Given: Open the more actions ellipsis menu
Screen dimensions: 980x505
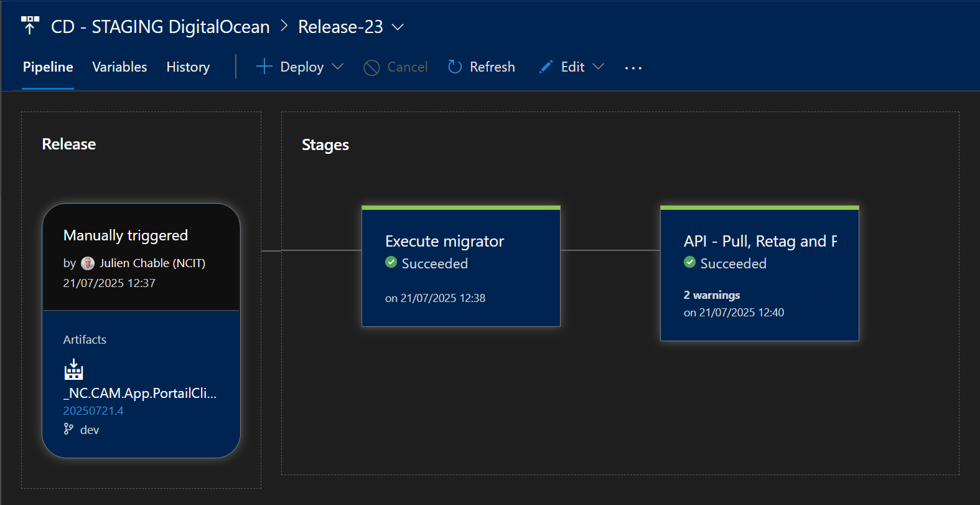Looking at the screenshot, I should (633, 67).
